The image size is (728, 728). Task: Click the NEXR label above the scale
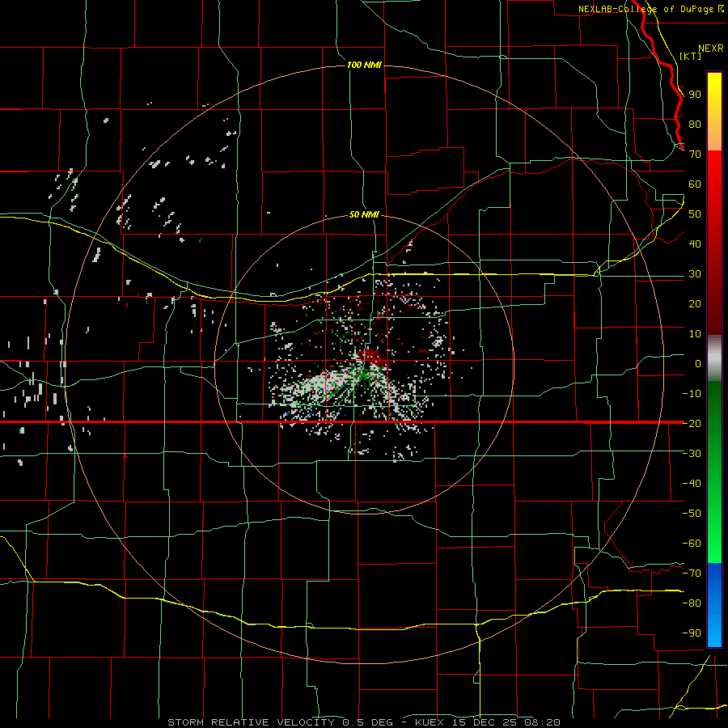pyautogui.click(x=710, y=49)
